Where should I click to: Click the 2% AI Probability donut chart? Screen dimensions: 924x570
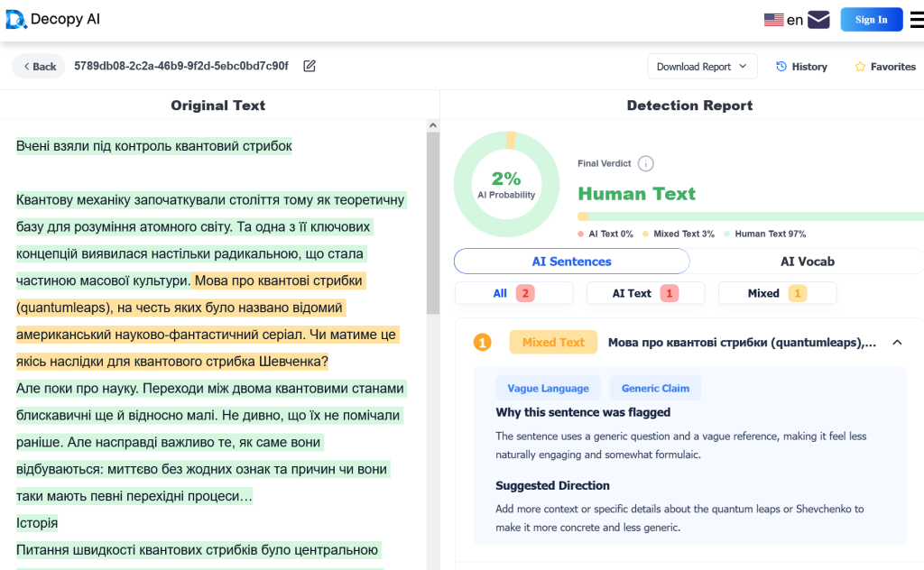click(506, 184)
